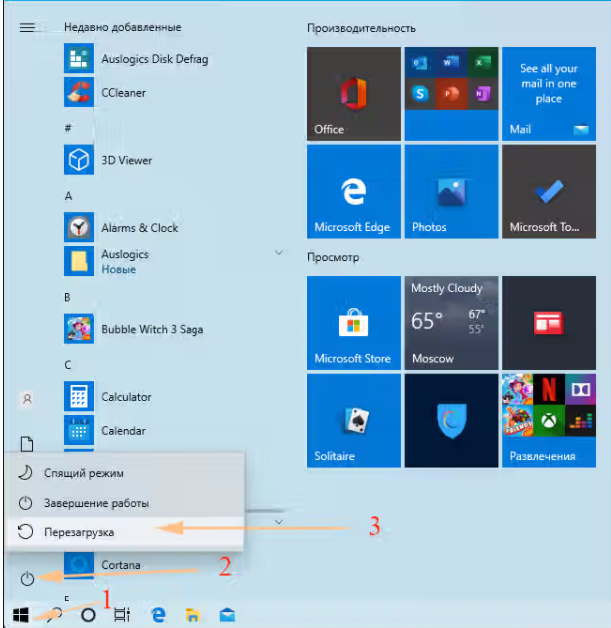The height and width of the screenshot is (628, 611).
Task: Open CCleaner from recently added list
Action: coord(123,93)
